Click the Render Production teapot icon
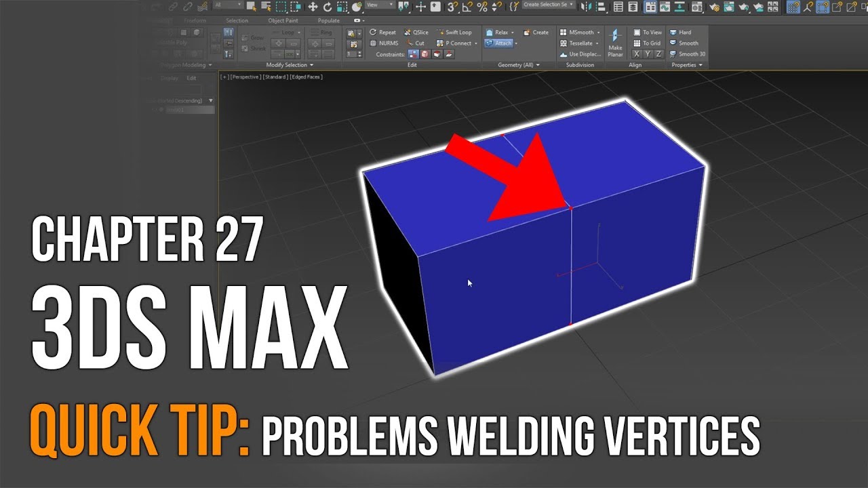The image size is (868, 488). (743, 6)
